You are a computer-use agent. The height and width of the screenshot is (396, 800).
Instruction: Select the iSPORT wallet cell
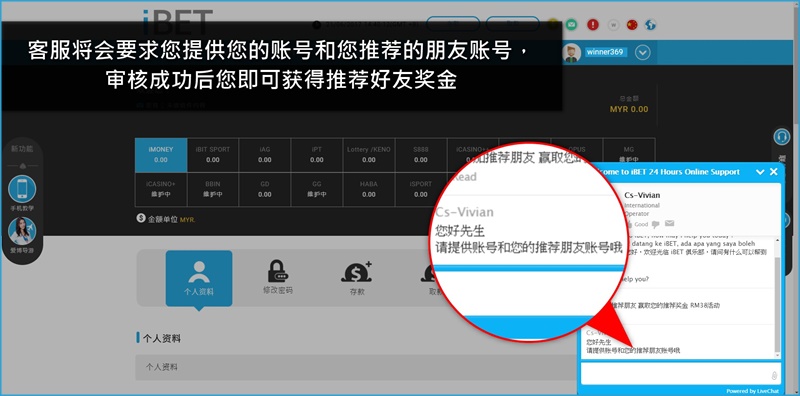click(421, 189)
